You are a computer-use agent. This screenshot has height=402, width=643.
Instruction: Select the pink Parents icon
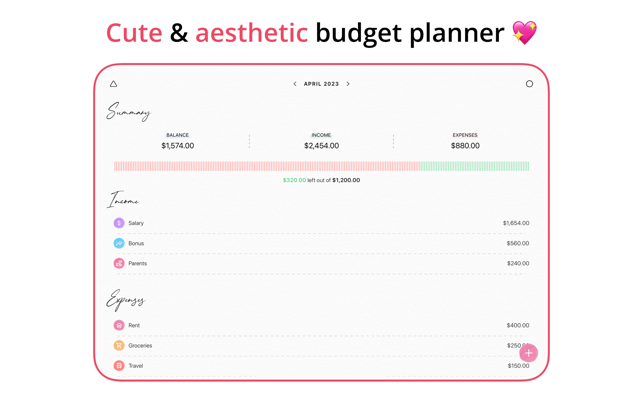click(119, 263)
